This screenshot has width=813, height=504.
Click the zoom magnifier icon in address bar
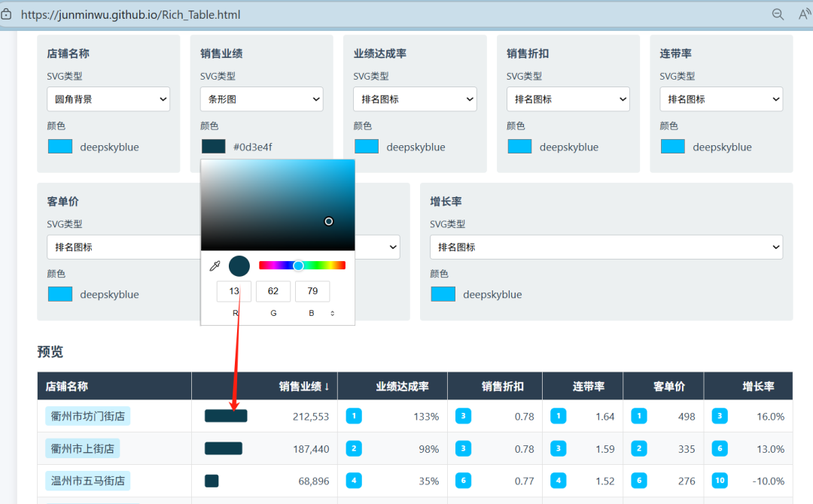pos(778,14)
